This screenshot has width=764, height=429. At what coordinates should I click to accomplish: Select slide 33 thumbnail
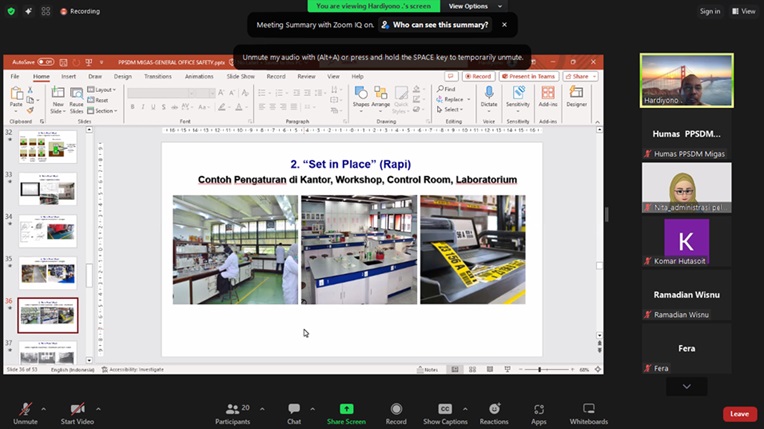tap(48, 189)
